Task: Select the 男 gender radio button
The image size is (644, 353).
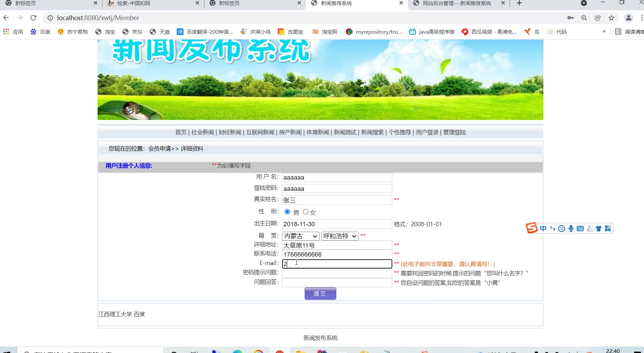Action: 287,212
